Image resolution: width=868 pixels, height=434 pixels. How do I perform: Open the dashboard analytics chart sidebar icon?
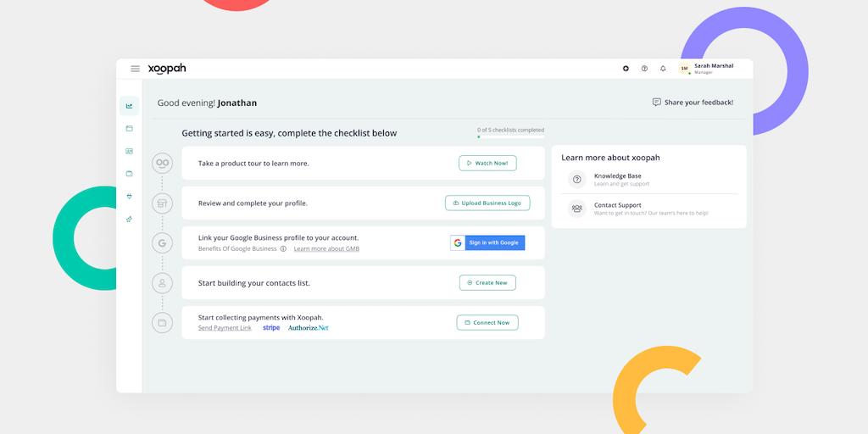[x=129, y=106]
